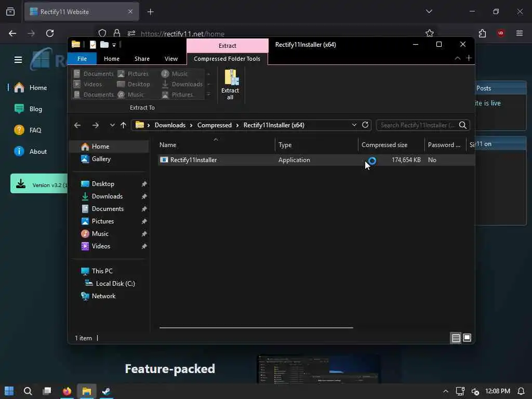This screenshot has width=532, height=399.
Task: Open the website hamburger menu
Action: [x=18, y=60]
